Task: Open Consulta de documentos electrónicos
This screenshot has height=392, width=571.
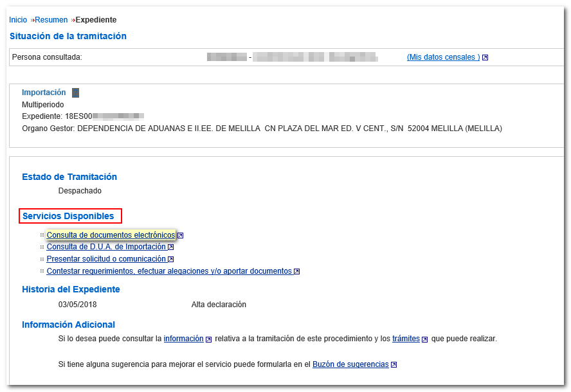Action: 111,235
